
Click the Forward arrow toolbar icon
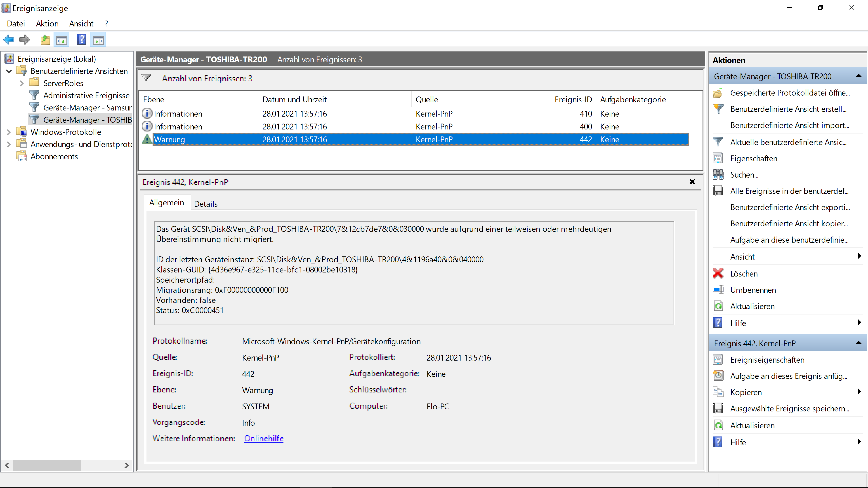click(24, 40)
